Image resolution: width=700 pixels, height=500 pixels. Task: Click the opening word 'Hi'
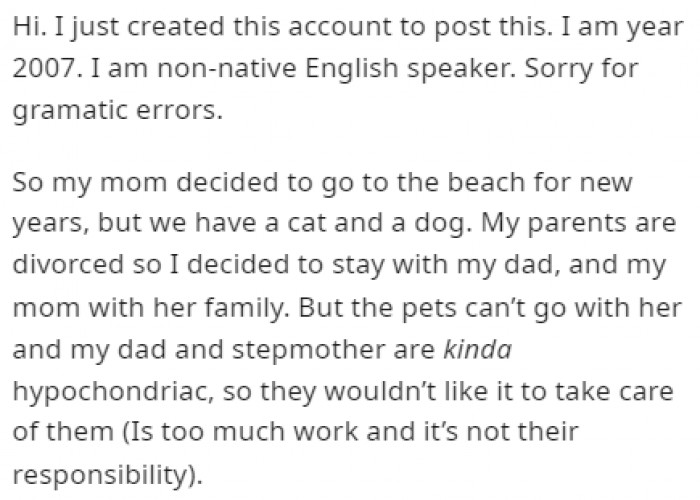point(26,30)
